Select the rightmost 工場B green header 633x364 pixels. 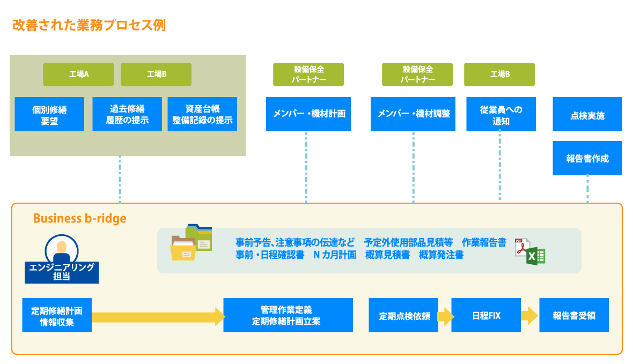[x=500, y=75]
